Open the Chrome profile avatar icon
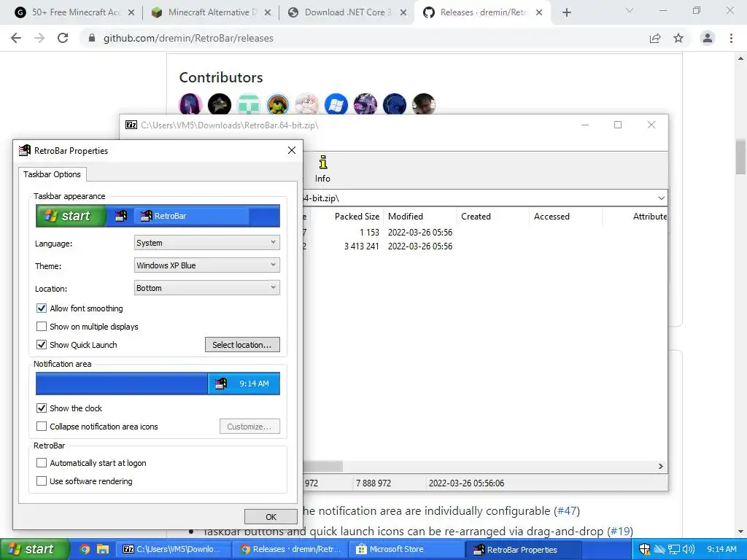The height and width of the screenshot is (560, 747). tap(708, 38)
